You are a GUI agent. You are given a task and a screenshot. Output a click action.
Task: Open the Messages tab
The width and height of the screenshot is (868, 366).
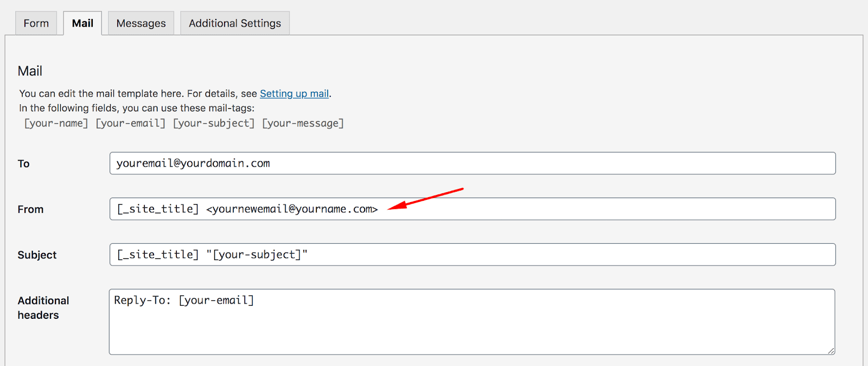pyautogui.click(x=141, y=23)
